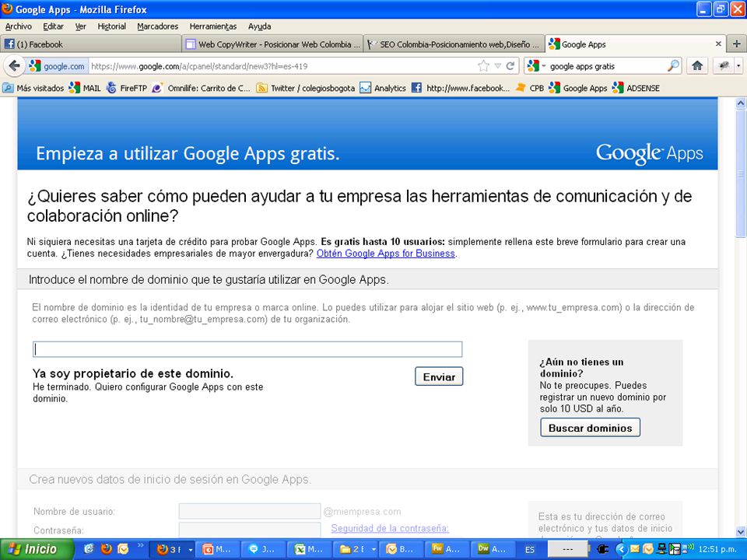Expand hidden system tray icons arrow

621,550
